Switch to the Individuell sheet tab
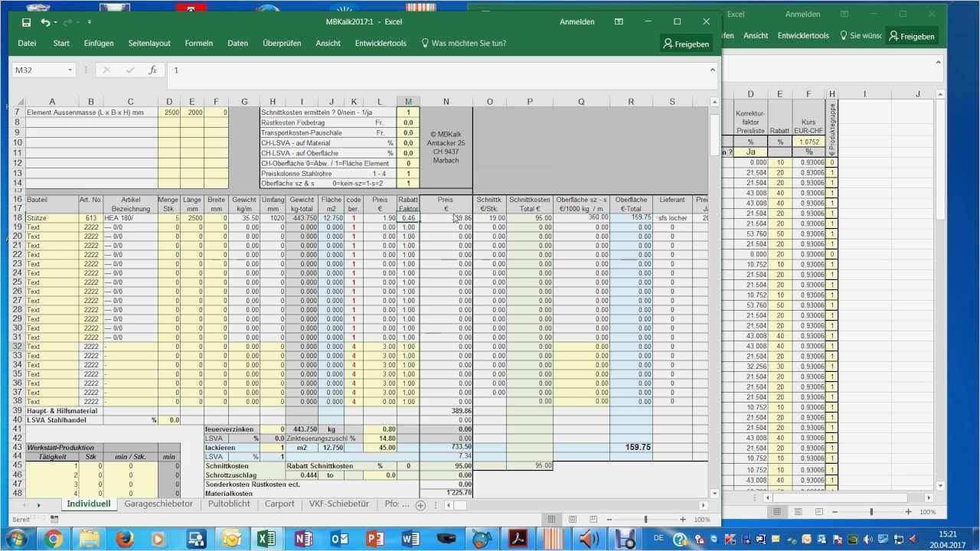 89,504
